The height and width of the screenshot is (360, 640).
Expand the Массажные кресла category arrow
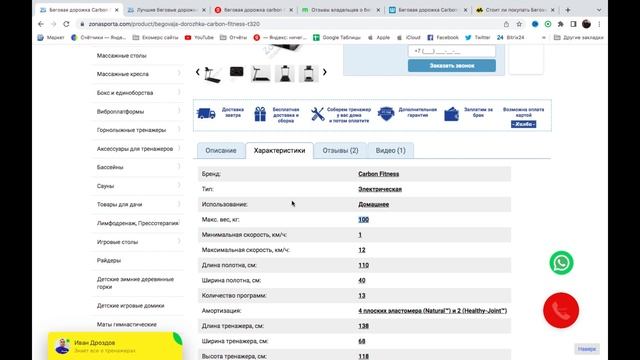pyautogui.click(x=179, y=73)
